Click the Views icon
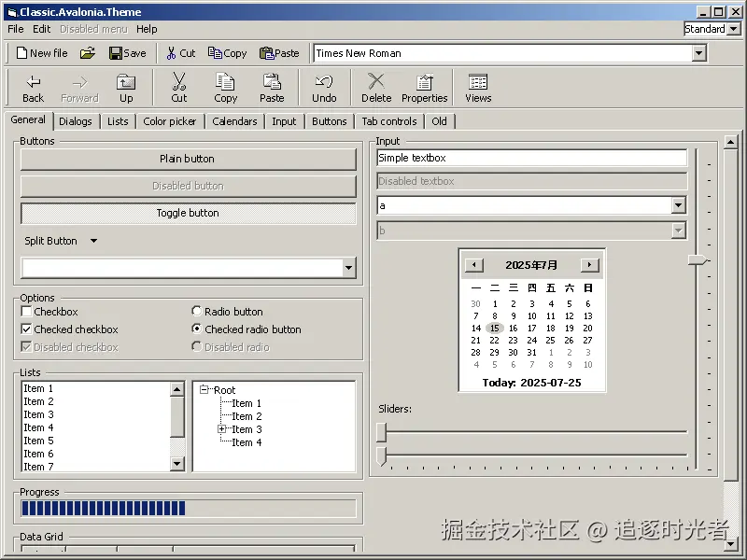Viewport: 747px width, 560px height. click(478, 82)
